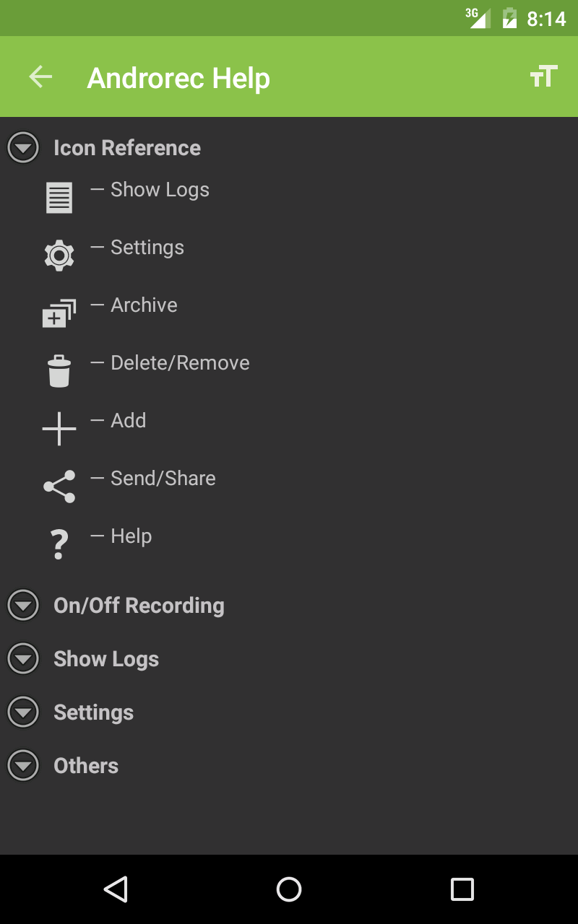Expand the On/Off Recording section arrow
The image size is (578, 924).
[x=23, y=606]
